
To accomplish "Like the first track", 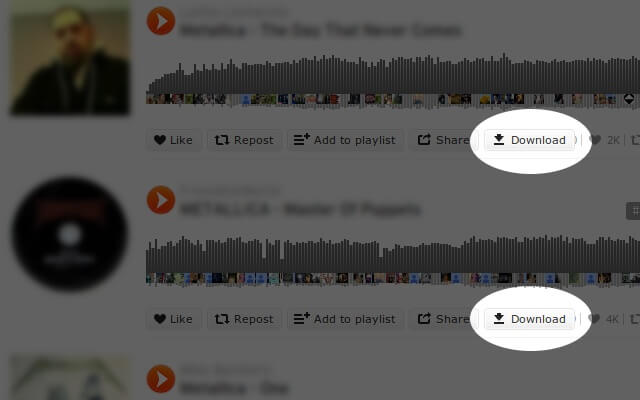I will [x=173, y=140].
